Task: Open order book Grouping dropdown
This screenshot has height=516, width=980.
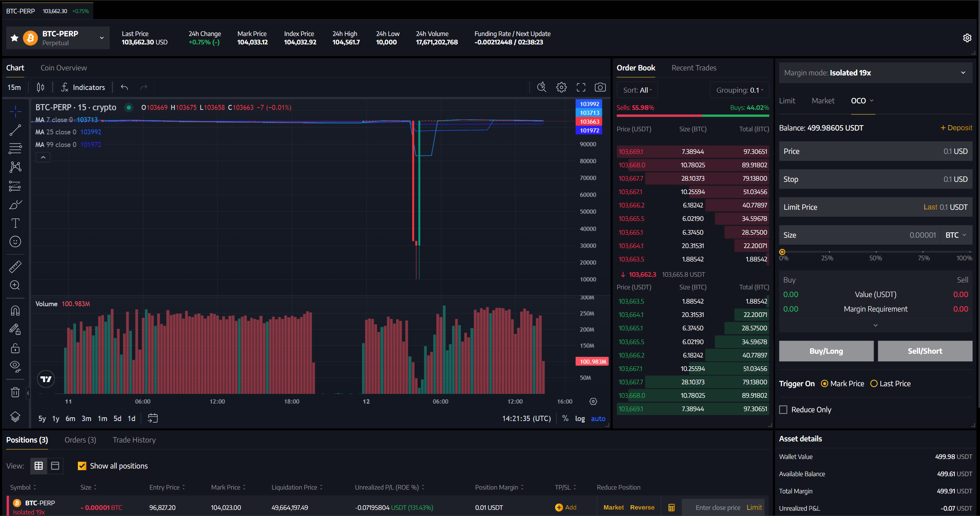Action: pos(739,90)
